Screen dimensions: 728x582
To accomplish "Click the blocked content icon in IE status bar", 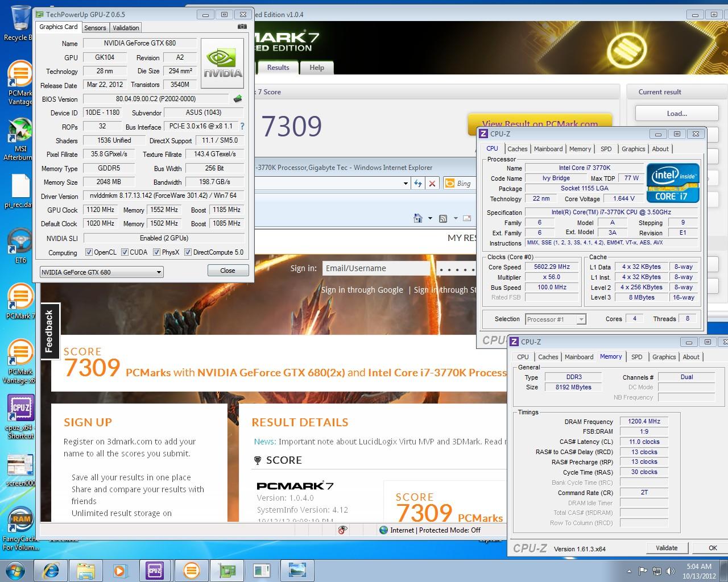I will pyautogui.click(x=342, y=530).
